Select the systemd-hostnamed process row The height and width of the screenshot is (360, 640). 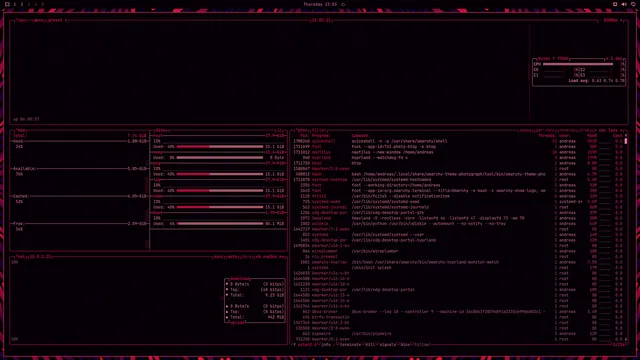click(x=458, y=180)
